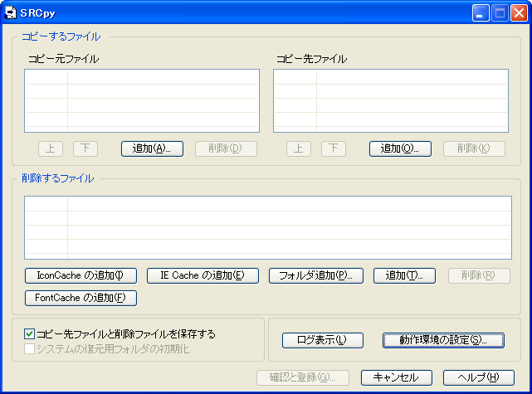Toggle コピー先ファイルと削除ファイルを保存する checkbox
Image resolution: width=532 pixels, height=394 pixels.
[x=30, y=334]
